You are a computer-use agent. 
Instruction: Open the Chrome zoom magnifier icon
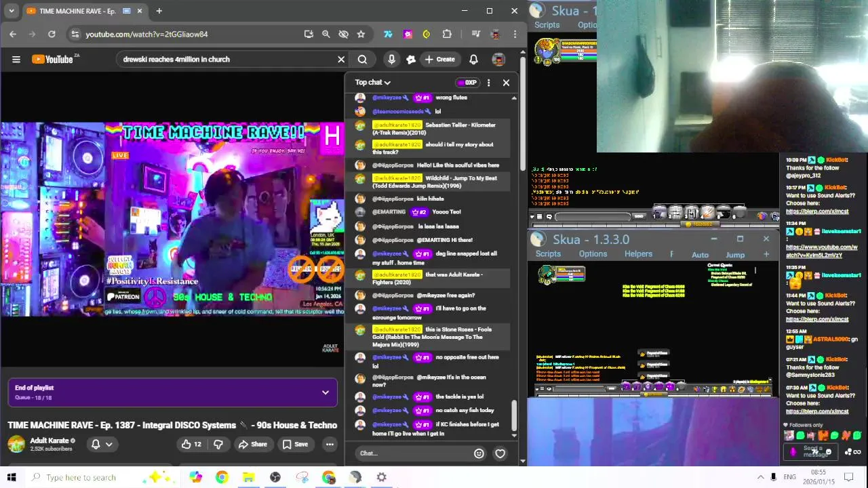325,34
